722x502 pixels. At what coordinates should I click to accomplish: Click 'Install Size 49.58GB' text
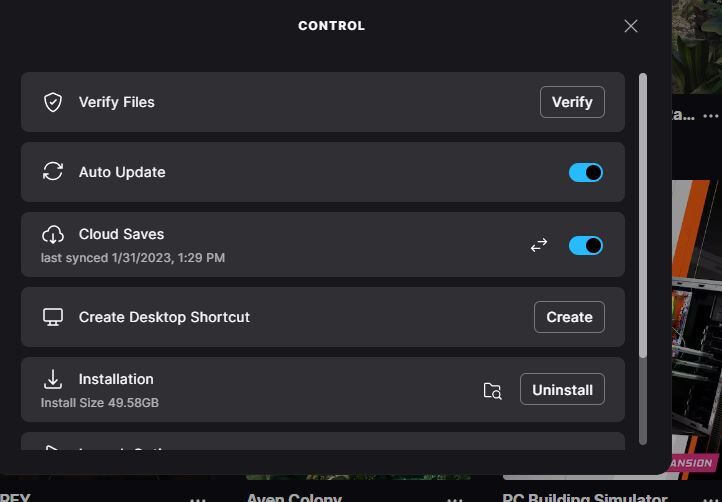pos(100,403)
